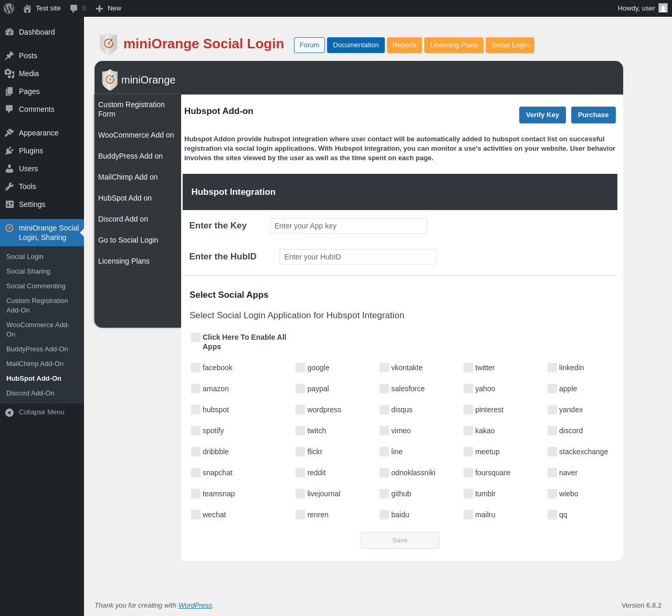Open Reports button
The width and height of the screenshot is (672, 616).
[404, 45]
